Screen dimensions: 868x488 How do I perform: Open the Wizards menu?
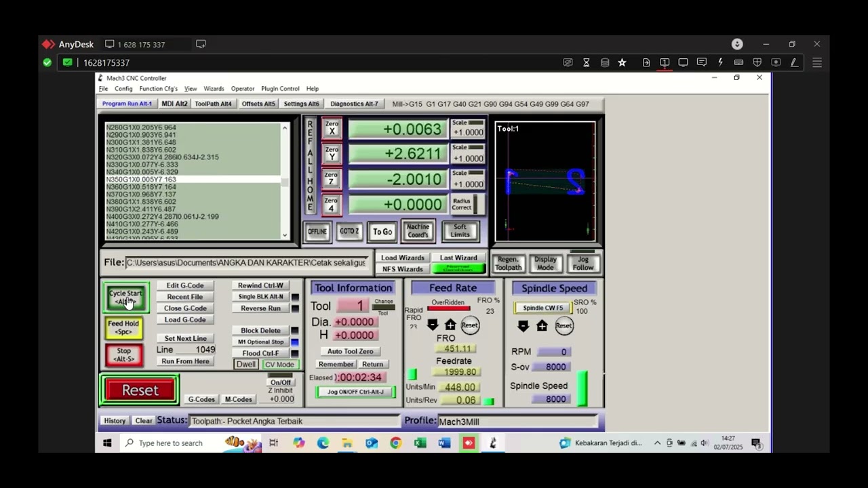tap(214, 89)
